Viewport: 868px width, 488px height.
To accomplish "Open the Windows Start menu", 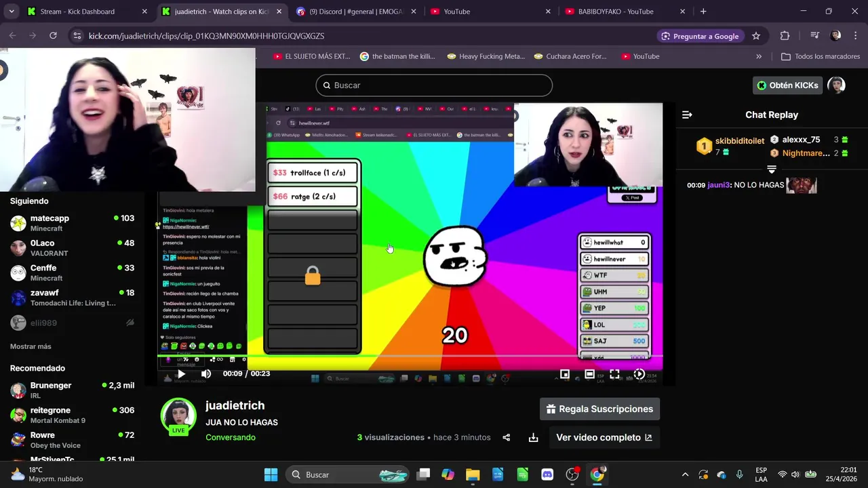I will coord(271,474).
